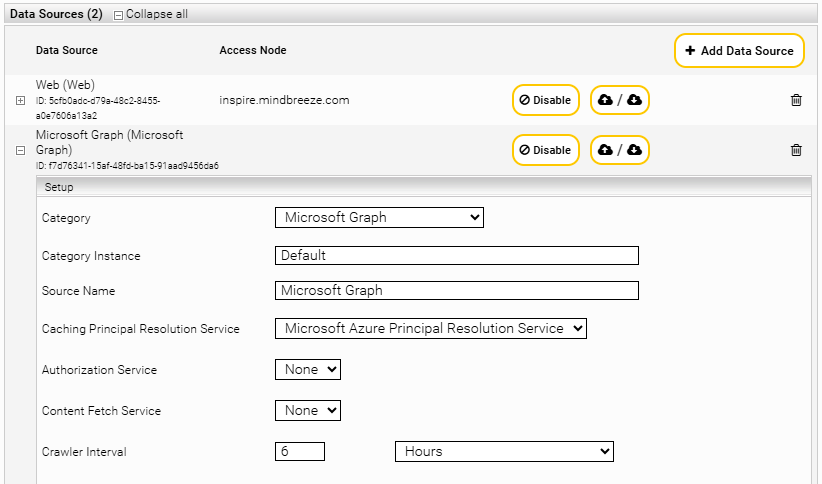
Task: Add a new data source
Action: click(x=739, y=51)
